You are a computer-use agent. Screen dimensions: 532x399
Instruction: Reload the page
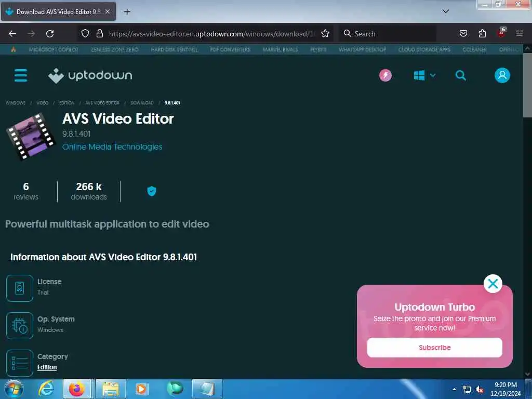tap(50, 34)
